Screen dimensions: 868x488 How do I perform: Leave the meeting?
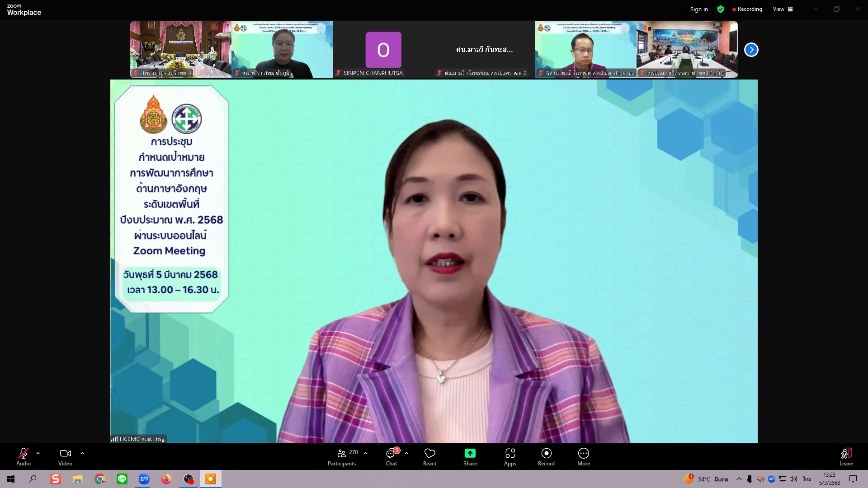pos(846,456)
